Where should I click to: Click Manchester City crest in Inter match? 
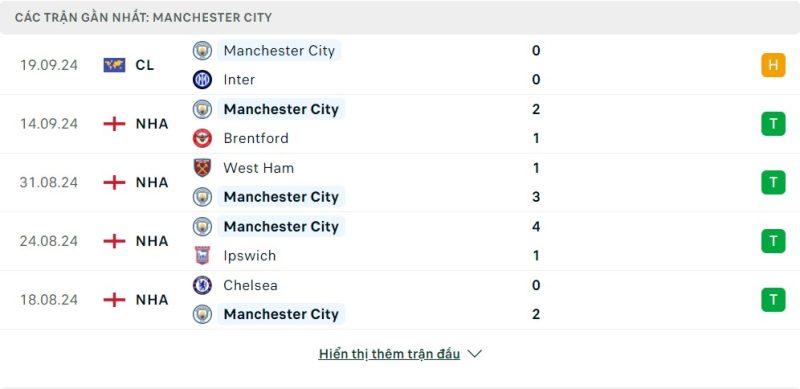203,51
